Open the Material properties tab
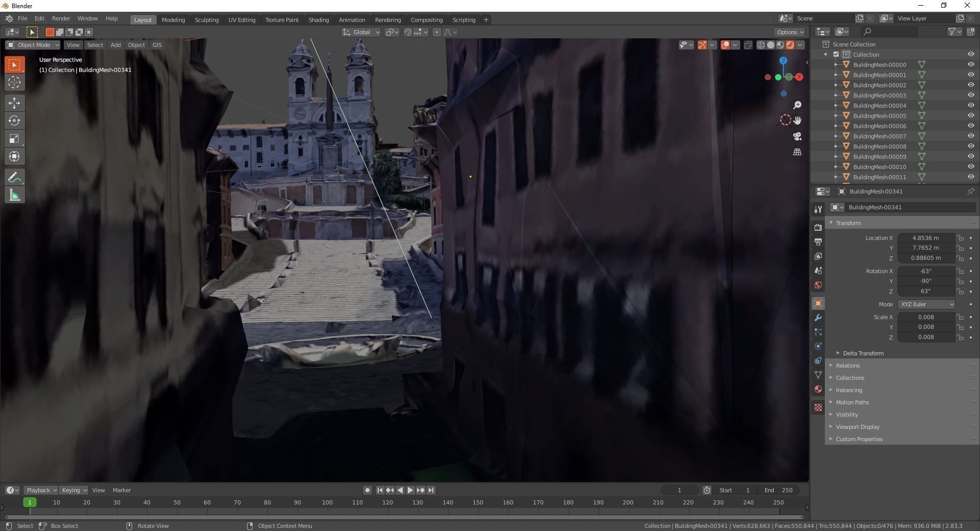The width and height of the screenshot is (980, 531). coord(818,389)
